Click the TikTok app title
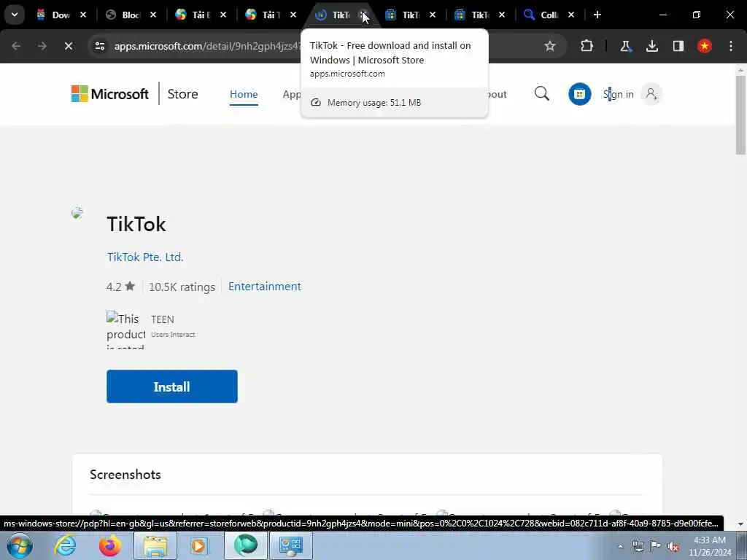Image resolution: width=747 pixels, height=560 pixels. click(136, 224)
